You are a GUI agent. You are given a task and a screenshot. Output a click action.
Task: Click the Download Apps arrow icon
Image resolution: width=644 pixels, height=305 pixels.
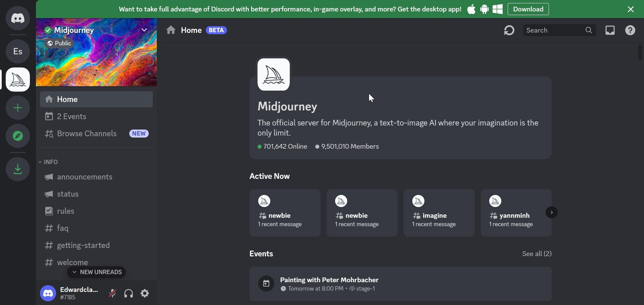(x=18, y=169)
